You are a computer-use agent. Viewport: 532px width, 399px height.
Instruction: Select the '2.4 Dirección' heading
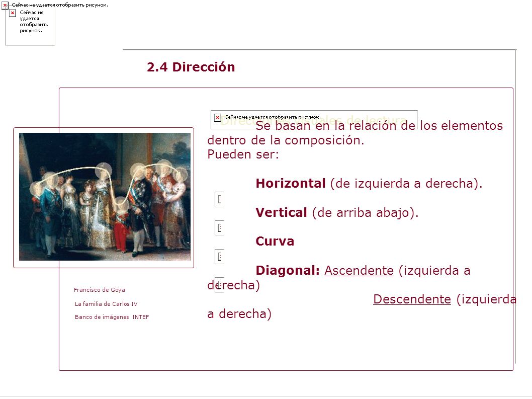point(191,67)
